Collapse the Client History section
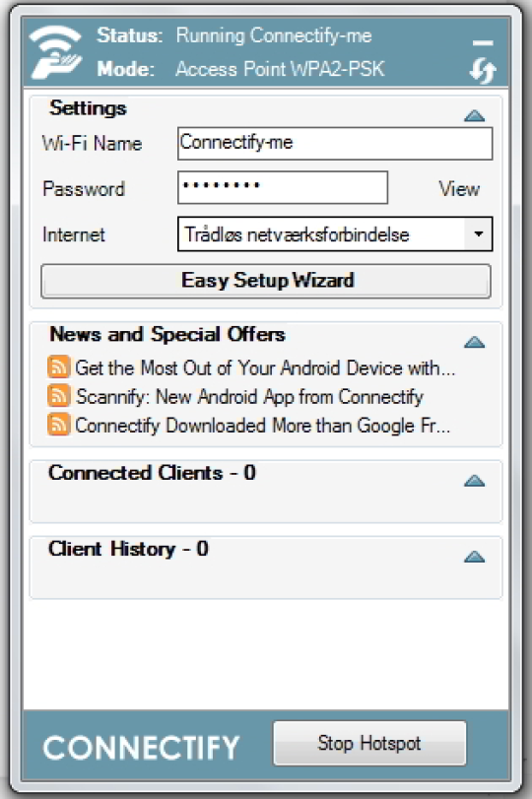 tap(475, 557)
